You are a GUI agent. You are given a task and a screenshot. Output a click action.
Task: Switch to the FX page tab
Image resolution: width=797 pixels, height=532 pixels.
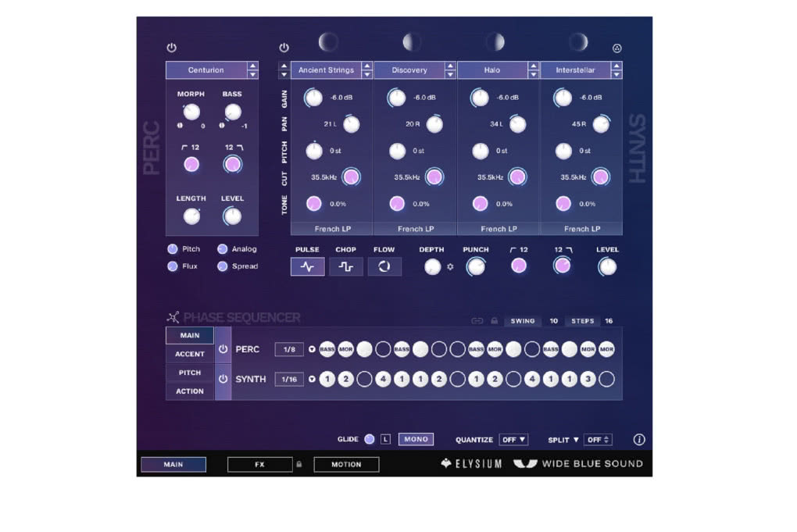pyautogui.click(x=259, y=464)
